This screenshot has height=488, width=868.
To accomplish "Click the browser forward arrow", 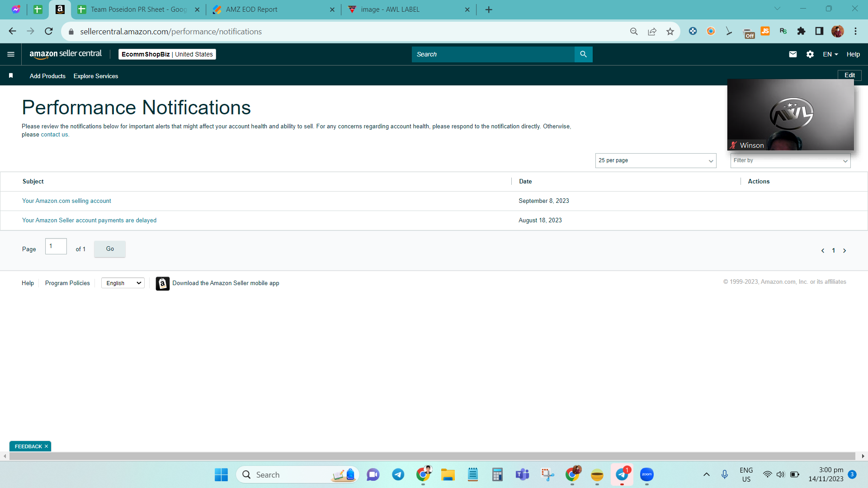I will click(30, 31).
